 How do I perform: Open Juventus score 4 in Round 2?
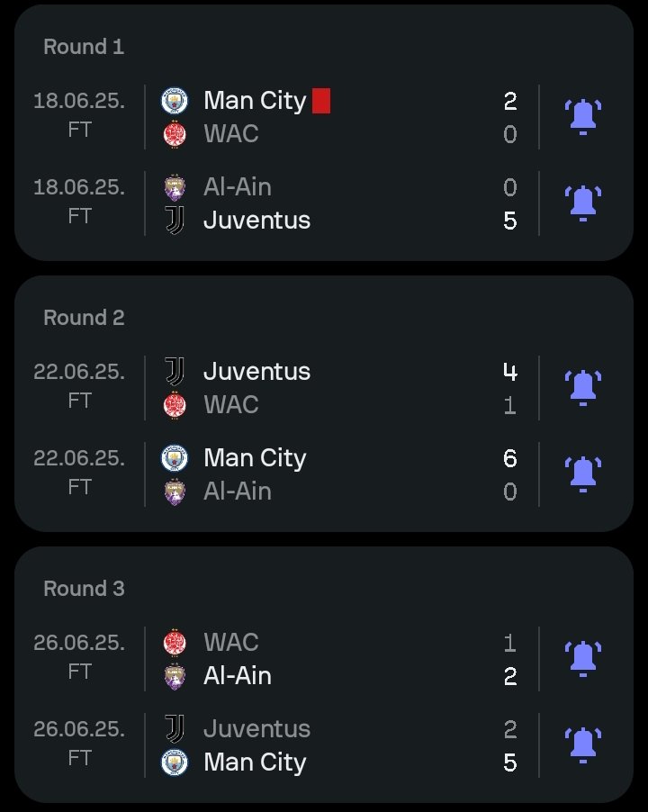(x=509, y=372)
